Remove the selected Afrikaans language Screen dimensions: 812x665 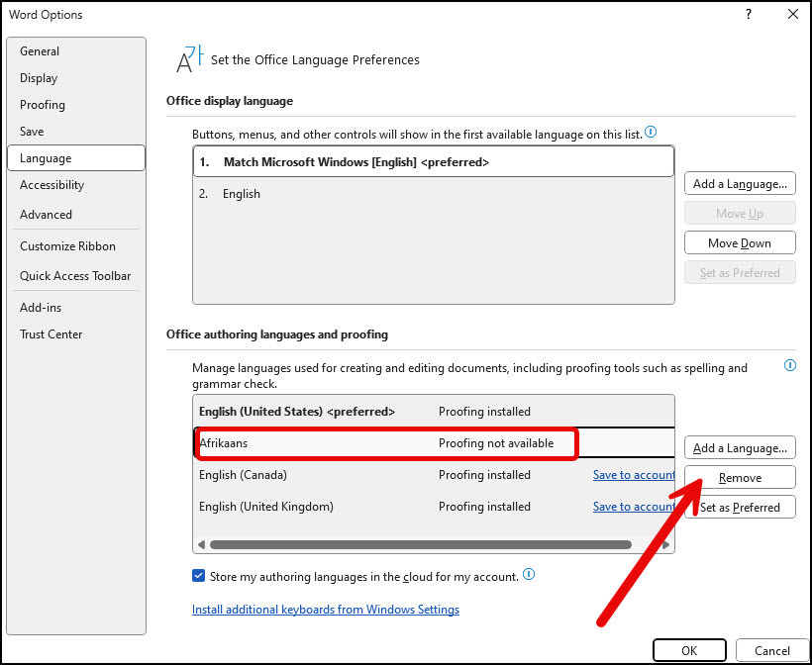(x=740, y=477)
